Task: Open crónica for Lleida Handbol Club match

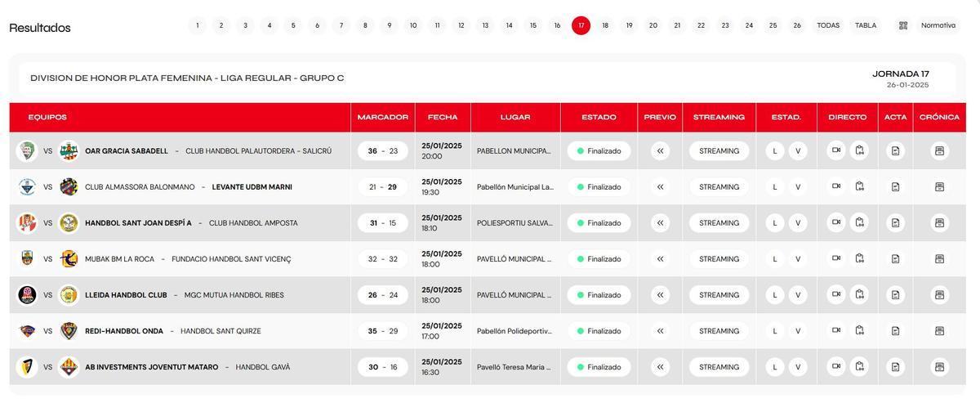Action: tap(939, 295)
